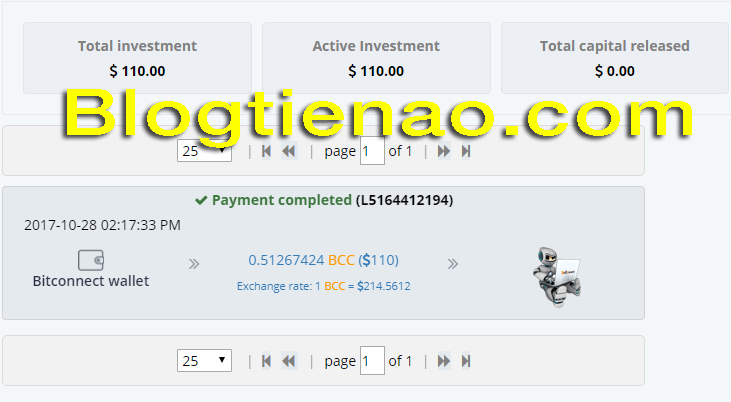Click the Bitconnect wallet icon
This screenshot has height=402, width=731.
pos(91,260)
